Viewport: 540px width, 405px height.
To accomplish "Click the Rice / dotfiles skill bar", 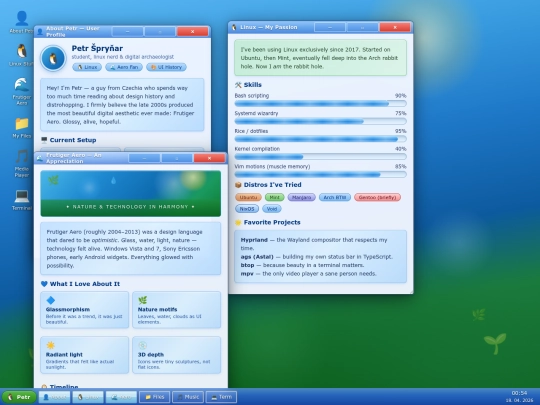I will click(x=320, y=139).
